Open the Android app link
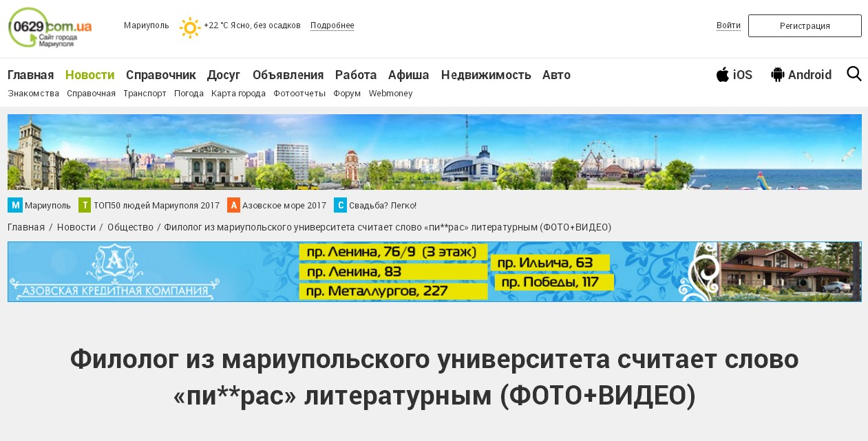The image size is (868, 441). coord(801,75)
